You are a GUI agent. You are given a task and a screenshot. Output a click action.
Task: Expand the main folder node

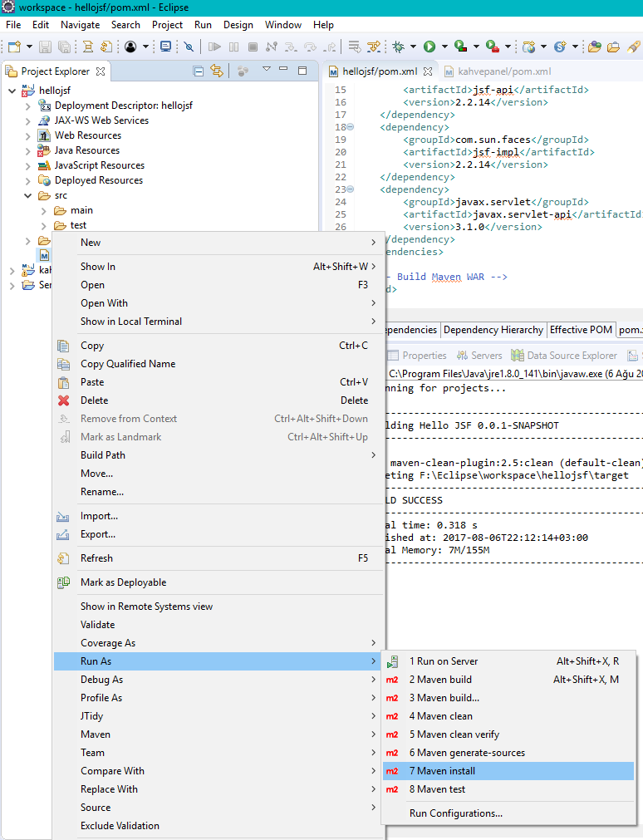(x=44, y=211)
